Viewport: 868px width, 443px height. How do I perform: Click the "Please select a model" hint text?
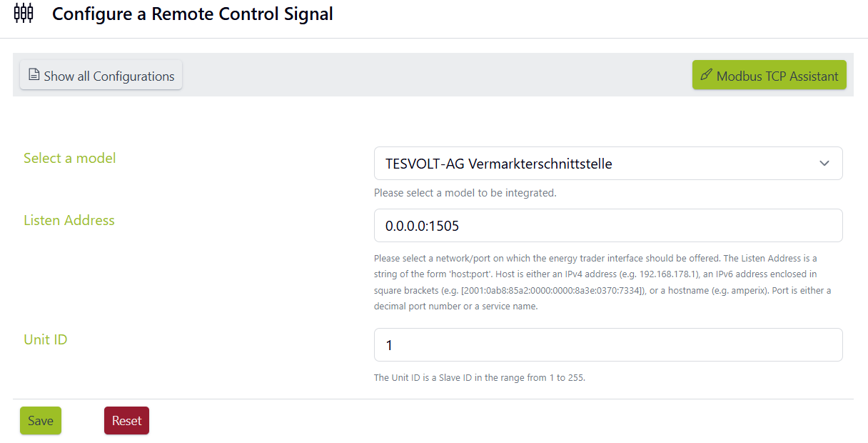[465, 193]
